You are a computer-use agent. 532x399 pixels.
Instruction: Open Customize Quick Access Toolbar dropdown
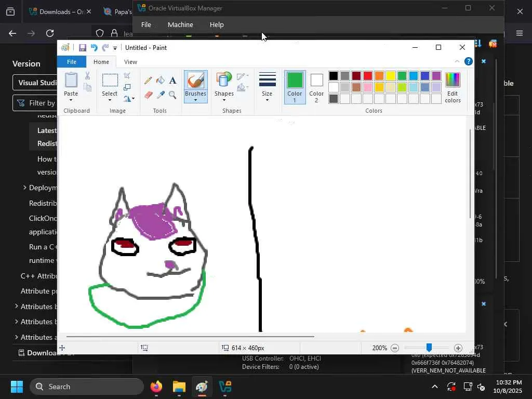pos(115,48)
